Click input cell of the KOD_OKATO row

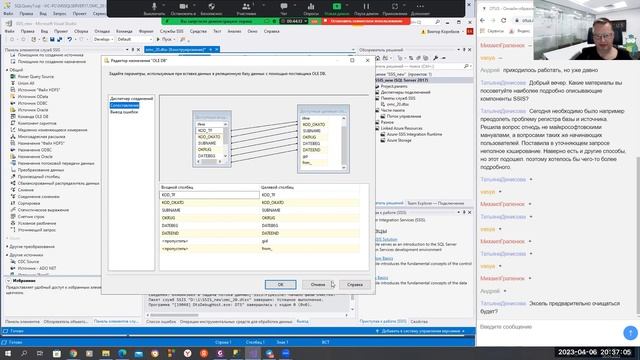(x=209, y=202)
